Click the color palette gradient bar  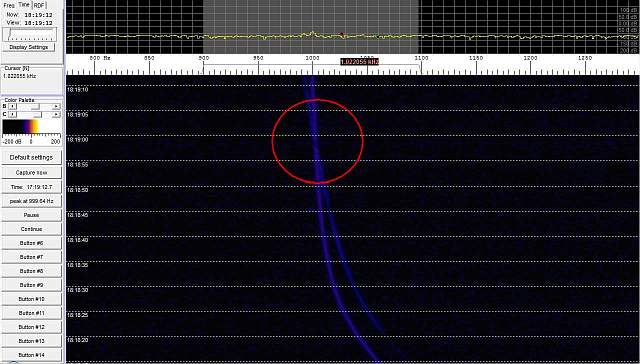tap(31, 127)
